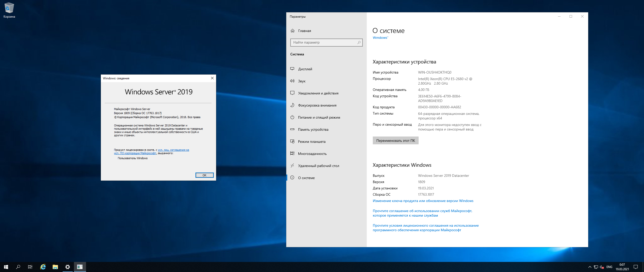Open File Explorer from taskbar

pyautogui.click(x=55, y=267)
